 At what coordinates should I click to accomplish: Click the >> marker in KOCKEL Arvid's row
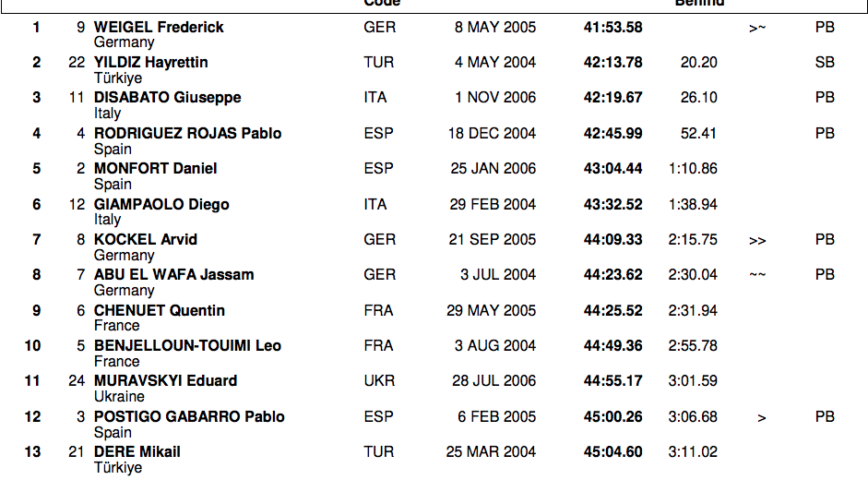[757, 240]
